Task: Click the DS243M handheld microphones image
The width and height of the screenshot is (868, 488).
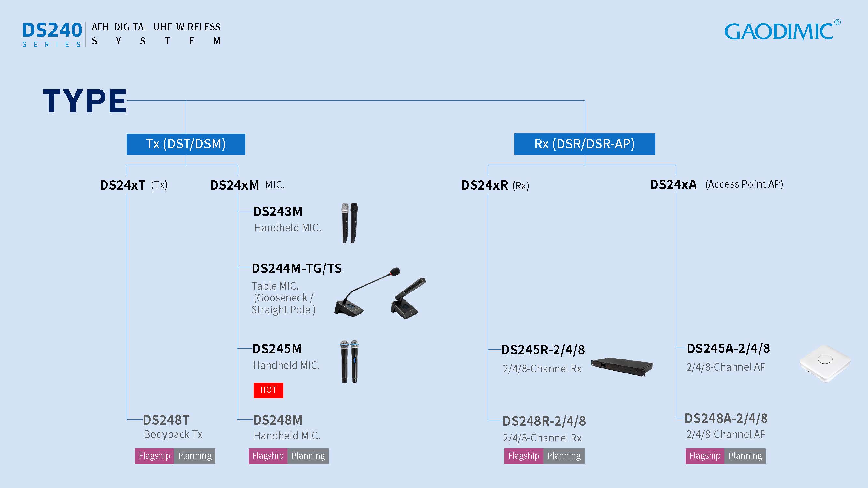Action: [350, 223]
